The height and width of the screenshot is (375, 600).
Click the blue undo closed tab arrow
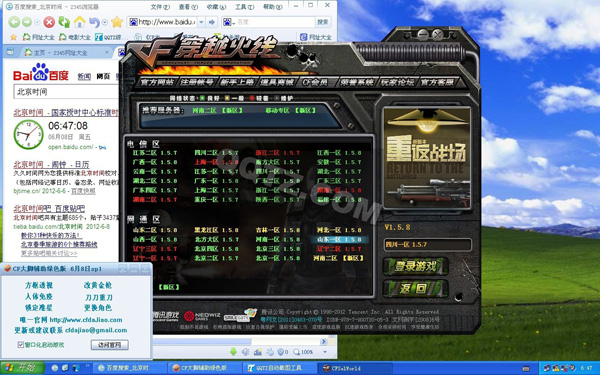click(94, 22)
